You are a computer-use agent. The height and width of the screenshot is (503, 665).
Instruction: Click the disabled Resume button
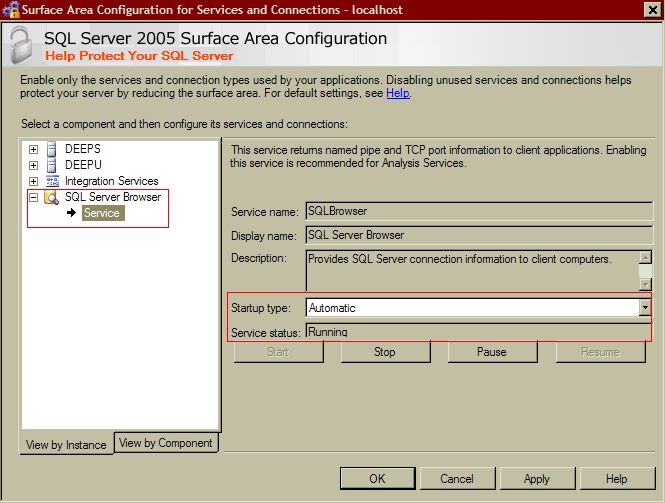601,352
